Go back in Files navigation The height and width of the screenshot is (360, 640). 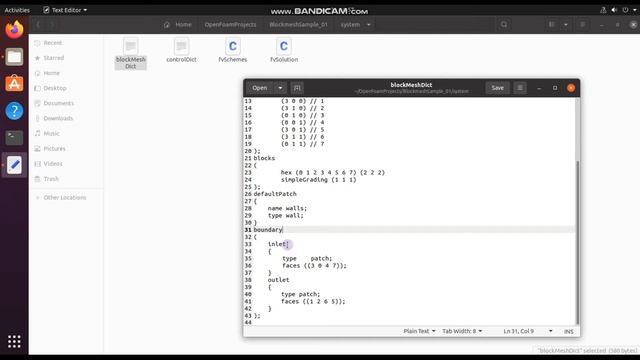[38, 24]
